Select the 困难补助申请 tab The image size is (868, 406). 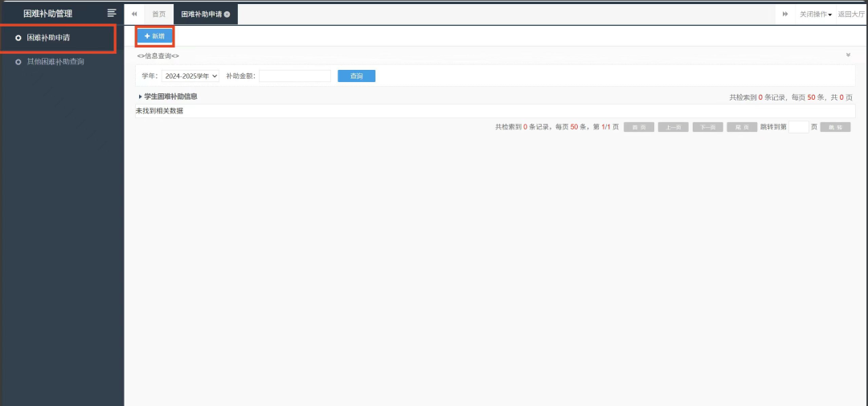pyautogui.click(x=206, y=14)
